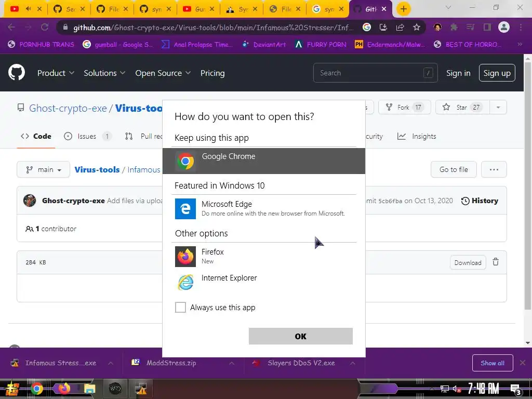Open the notification center icon

tap(516, 389)
